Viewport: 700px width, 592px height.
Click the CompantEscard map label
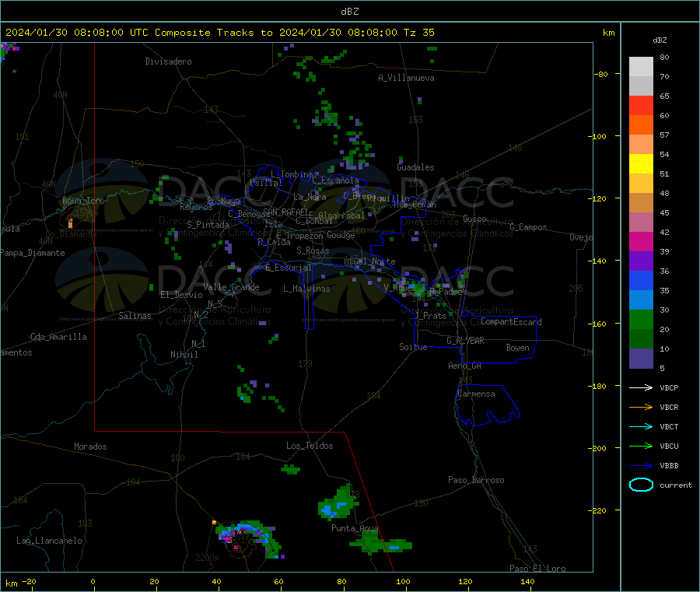(x=511, y=322)
